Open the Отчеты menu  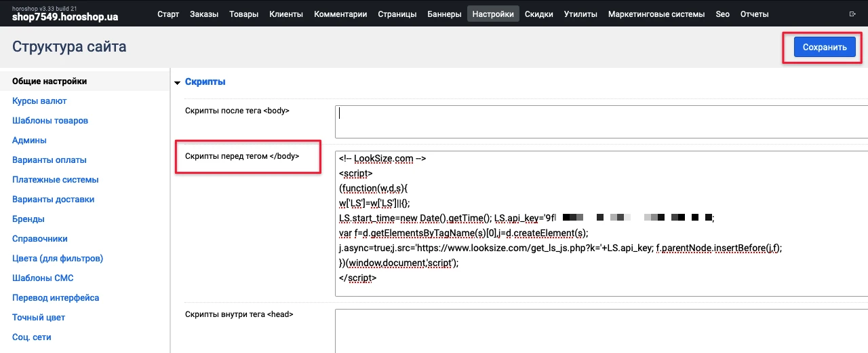755,14
